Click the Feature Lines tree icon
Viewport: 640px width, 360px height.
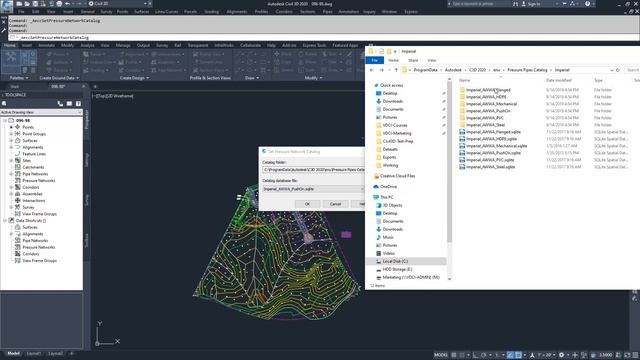point(18,153)
